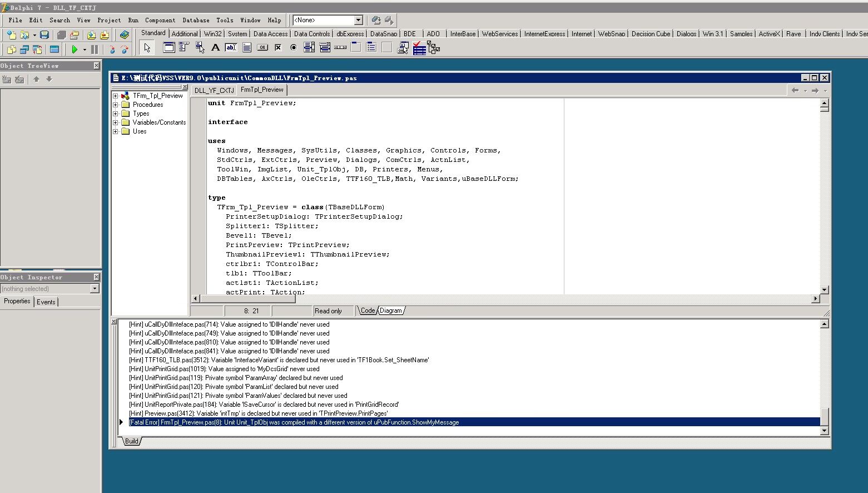Click the Help contents book icon
The height and width of the screenshot is (493, 868).
pyautogui.click(x=125, y=35)
